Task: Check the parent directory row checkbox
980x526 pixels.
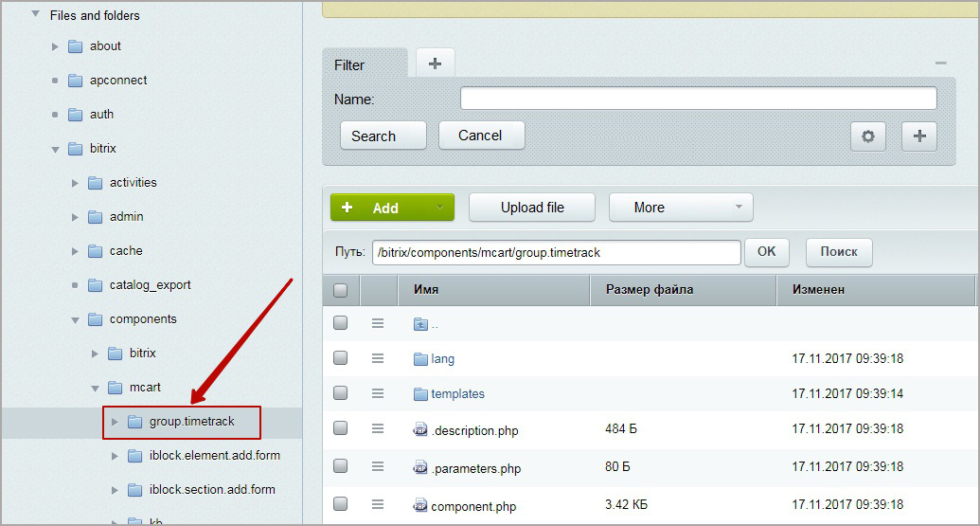Action: pos(341,323)
